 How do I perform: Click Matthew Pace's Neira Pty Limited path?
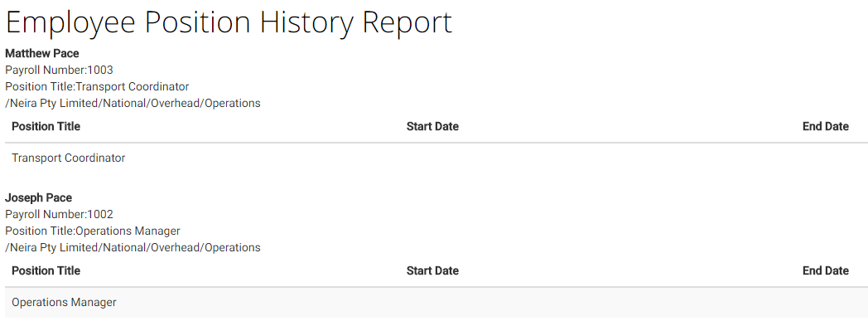tap(133, 104)
